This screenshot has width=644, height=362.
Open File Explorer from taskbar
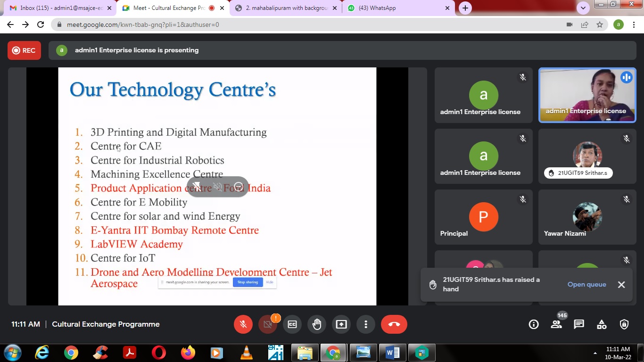[305, 353]
